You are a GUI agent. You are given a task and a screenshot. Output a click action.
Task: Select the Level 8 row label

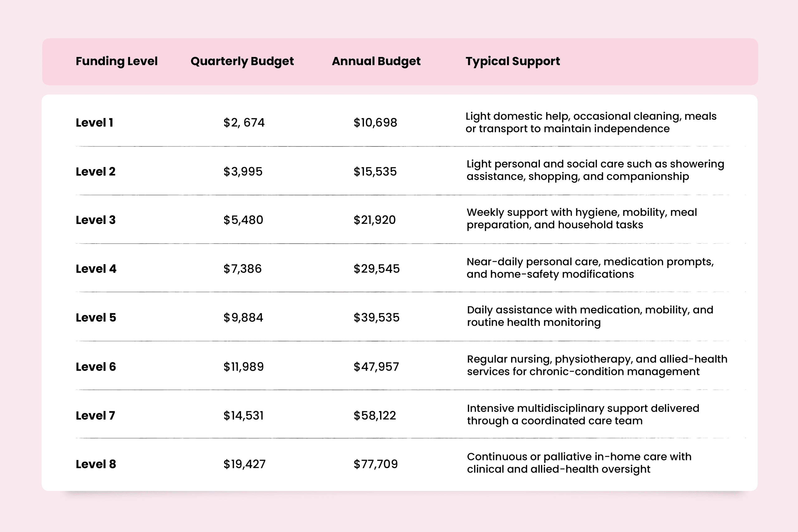click(96, 464)
